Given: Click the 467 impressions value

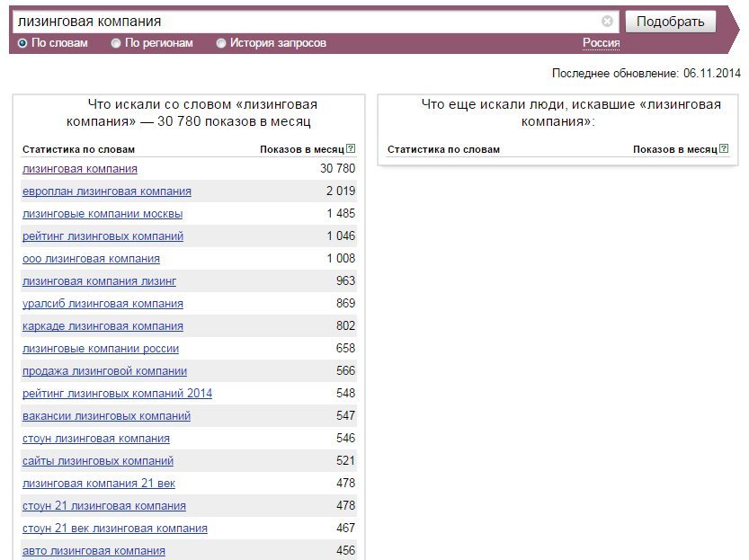Looking at the screenshot, I should pos(345,527).
